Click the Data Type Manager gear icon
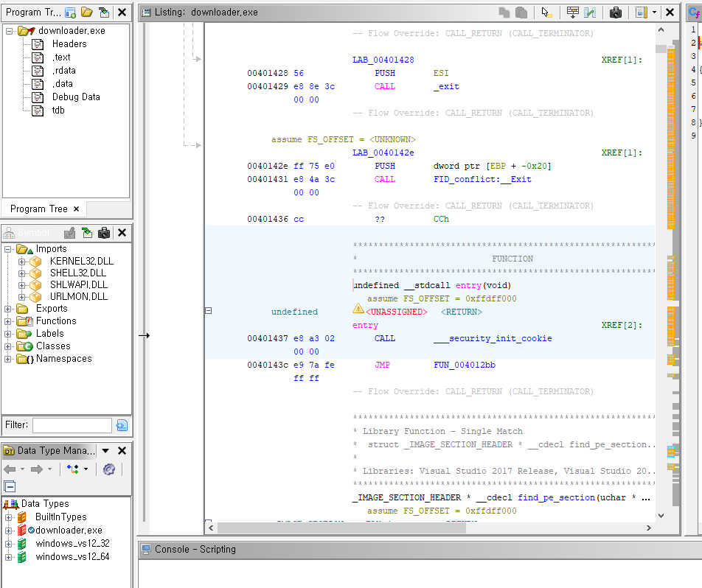The width and height of the screenshot is (702, 588). [x=109, y=469]
